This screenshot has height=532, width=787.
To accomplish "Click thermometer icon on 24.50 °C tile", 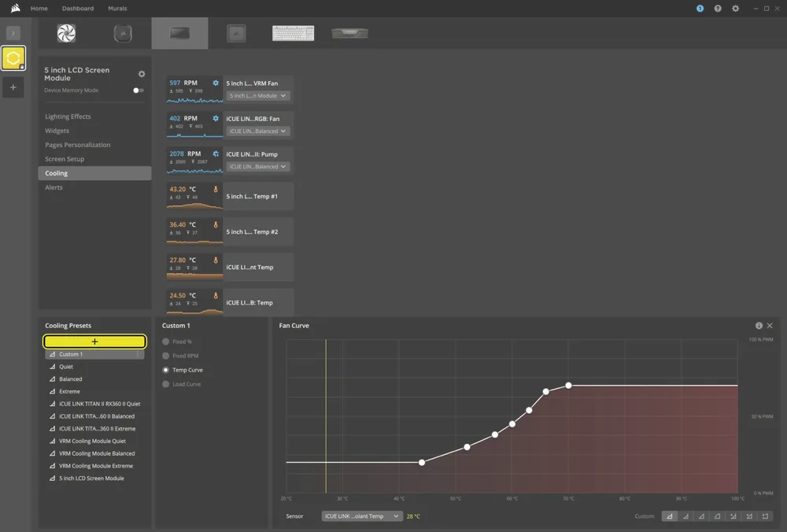I will pos(216,296).
